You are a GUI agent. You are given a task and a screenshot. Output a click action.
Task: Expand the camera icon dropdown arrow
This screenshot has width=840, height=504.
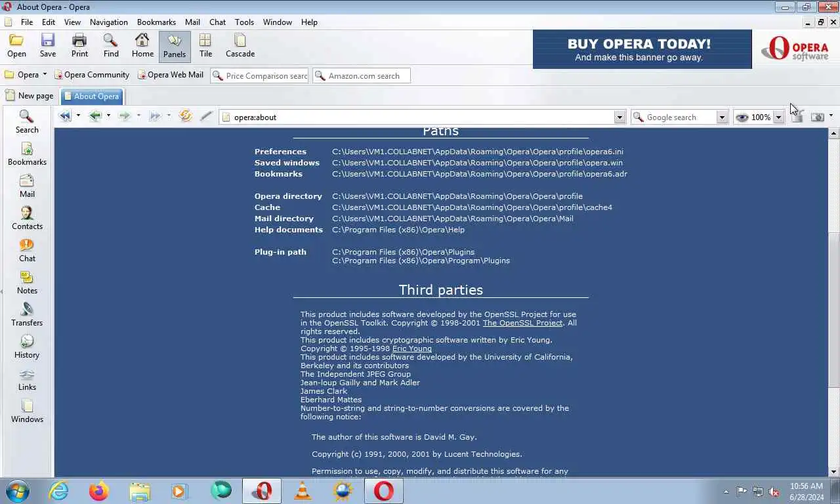pyautogui.click(x=831, y=116)
